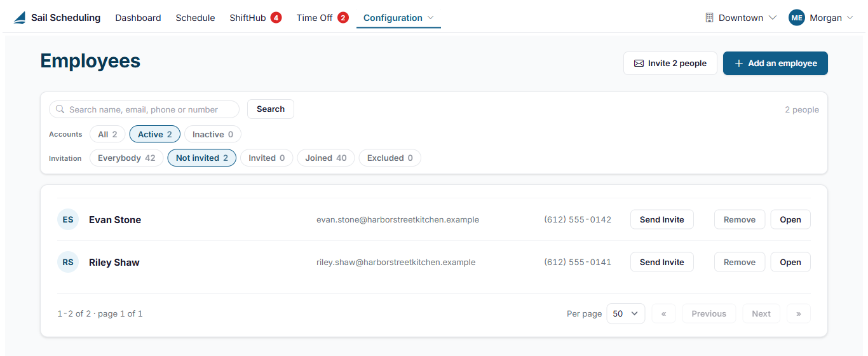Focus the employee search input field
The image size is (868, 356).
144,109
